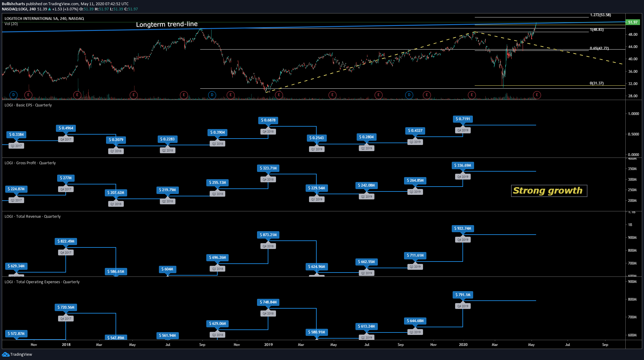Click the LOGI Gross Profit Quarterly legend

30,163
